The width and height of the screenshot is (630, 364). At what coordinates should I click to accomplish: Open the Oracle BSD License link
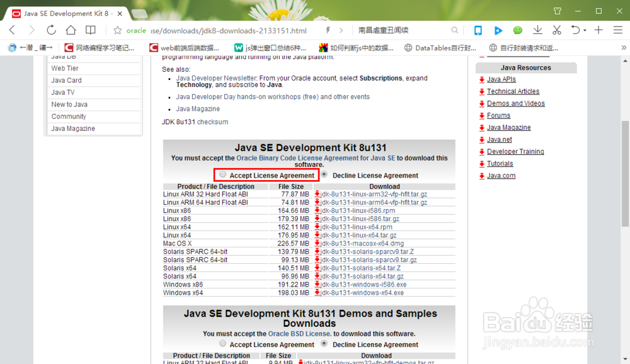(x=300, y=334)
